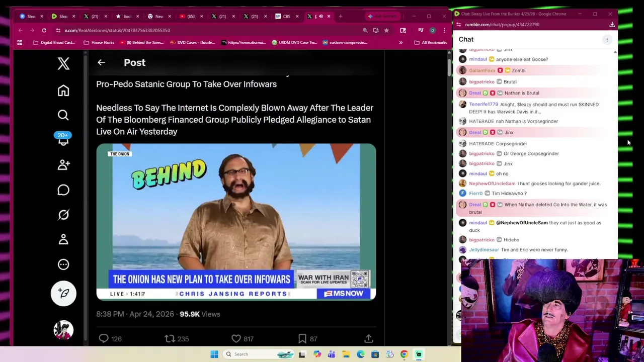Open the zoom magnifier icon in address bar
644x362 pixels.
tap(365, 30)
